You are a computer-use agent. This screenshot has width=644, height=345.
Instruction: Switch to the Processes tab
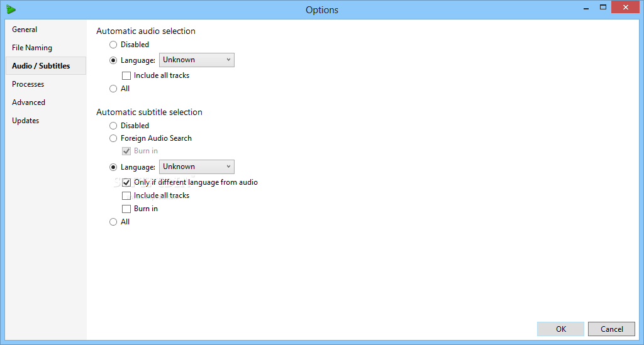pyautogui.click(x=45, y=84)
